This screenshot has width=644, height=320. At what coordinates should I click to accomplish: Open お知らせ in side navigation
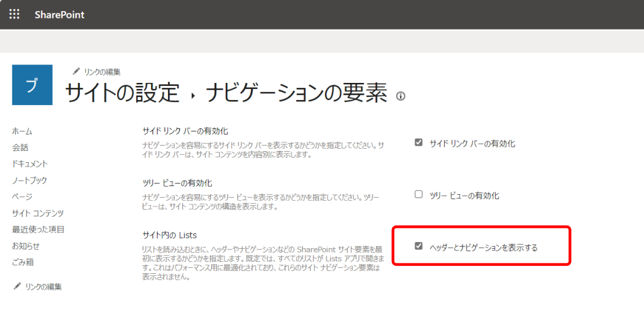tap(26, 246)
